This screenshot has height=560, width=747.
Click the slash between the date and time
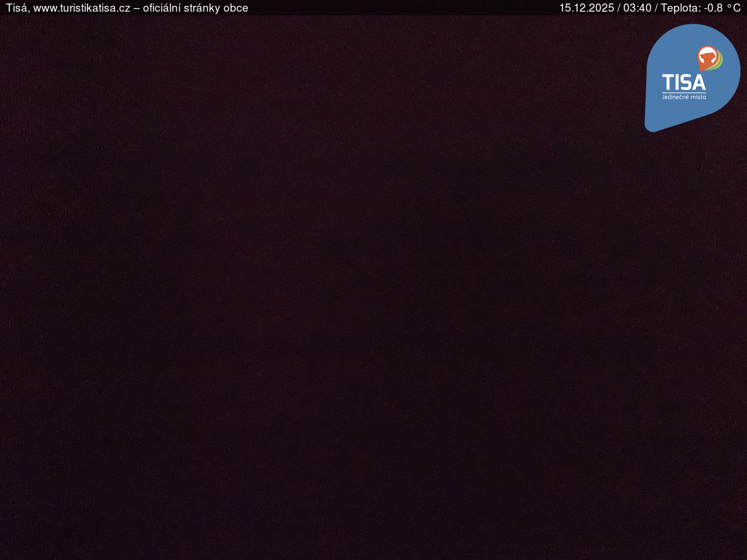(x=619, y=8)
